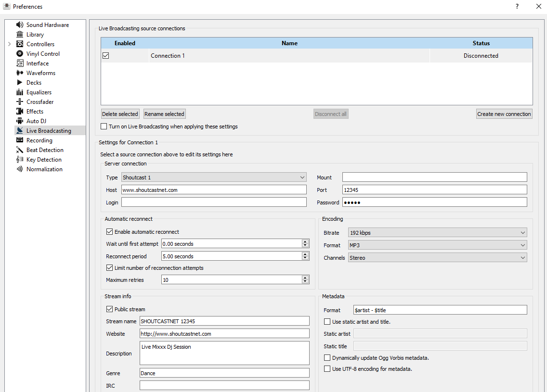Enable Use UTF-8 encoding for metadata
547x392 pixels.
coord(327,369)
